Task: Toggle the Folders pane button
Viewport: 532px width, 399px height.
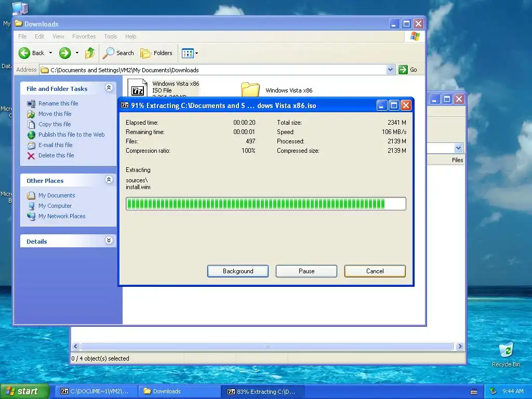Action: (x=156, y=53)
